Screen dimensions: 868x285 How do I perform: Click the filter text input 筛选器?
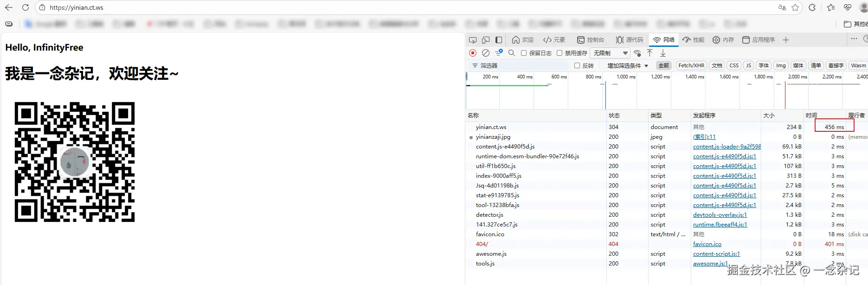click(x=520, y=65)
